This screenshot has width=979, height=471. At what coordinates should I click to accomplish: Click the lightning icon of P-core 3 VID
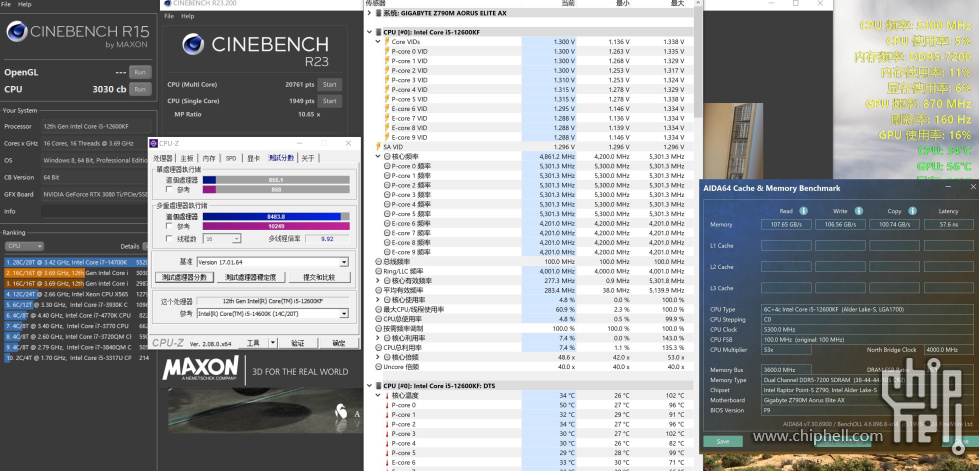tap(386, 80)
